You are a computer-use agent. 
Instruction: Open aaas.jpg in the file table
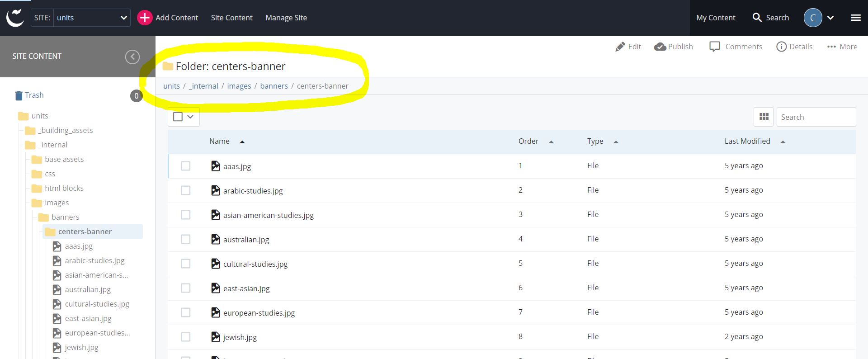click(x=237, y=166)
